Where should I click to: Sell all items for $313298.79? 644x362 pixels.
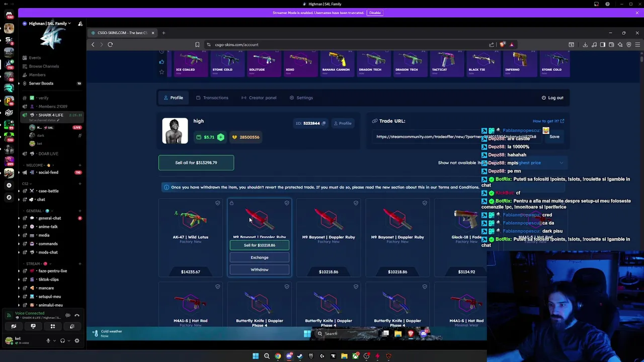[x=196, y=163]
